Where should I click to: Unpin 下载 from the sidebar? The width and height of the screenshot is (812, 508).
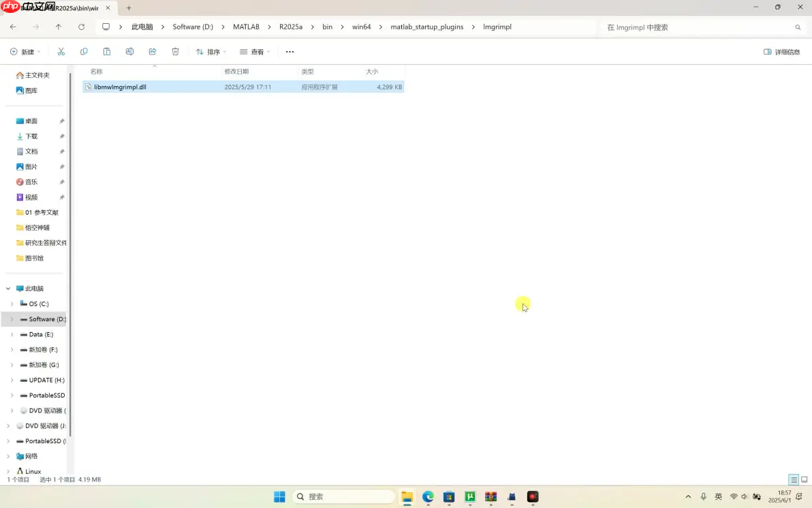pos(61,136)
